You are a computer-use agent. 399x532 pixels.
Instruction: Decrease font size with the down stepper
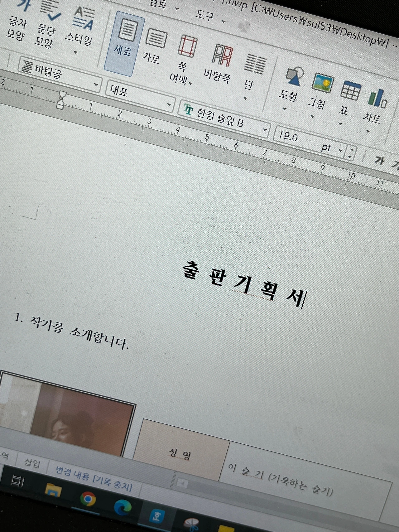[x=350, y=157]
